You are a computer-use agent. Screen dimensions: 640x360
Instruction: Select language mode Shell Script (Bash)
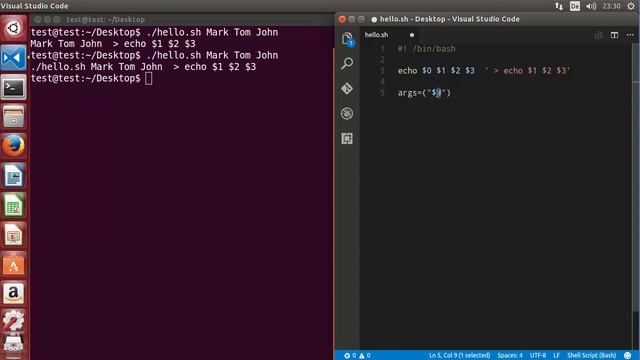(591, 356)
